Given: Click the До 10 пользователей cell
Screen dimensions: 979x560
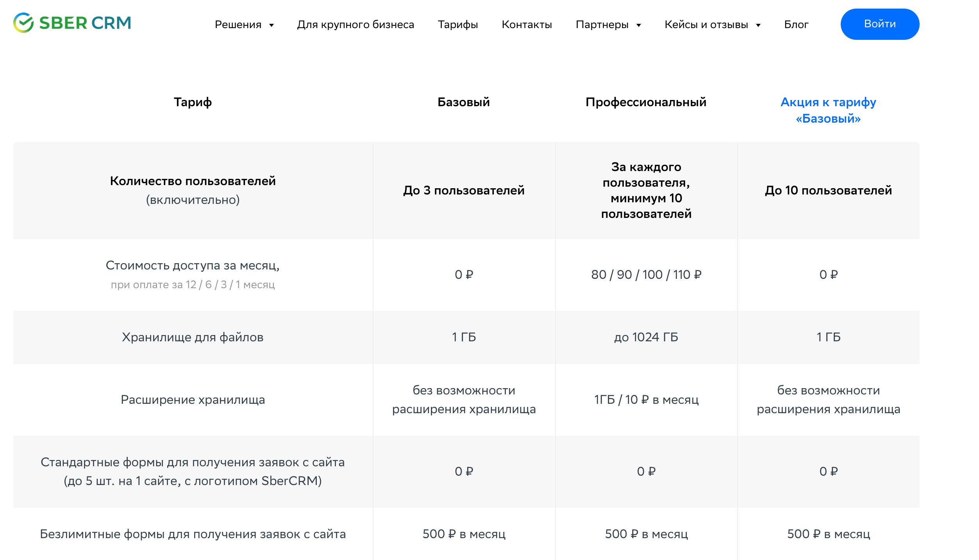Looking at the screenshot, I should coord(828,190).
